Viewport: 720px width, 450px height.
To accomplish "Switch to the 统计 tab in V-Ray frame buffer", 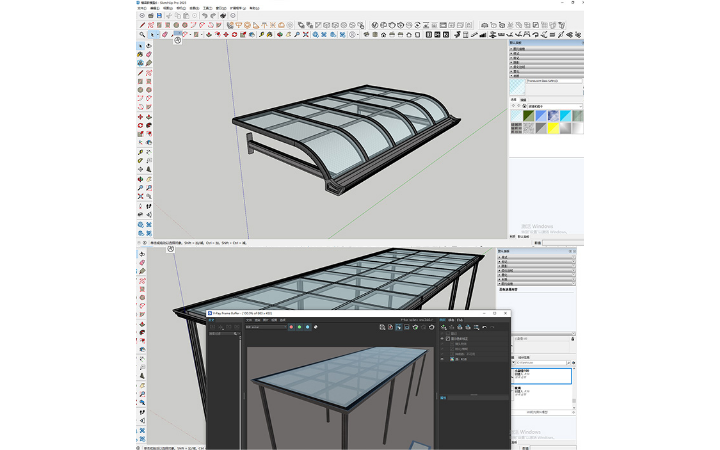I will [451, 320].
